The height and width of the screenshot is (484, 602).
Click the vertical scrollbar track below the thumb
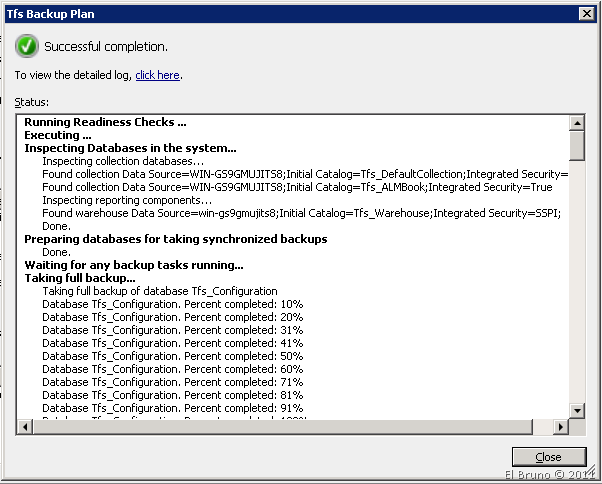576,300
